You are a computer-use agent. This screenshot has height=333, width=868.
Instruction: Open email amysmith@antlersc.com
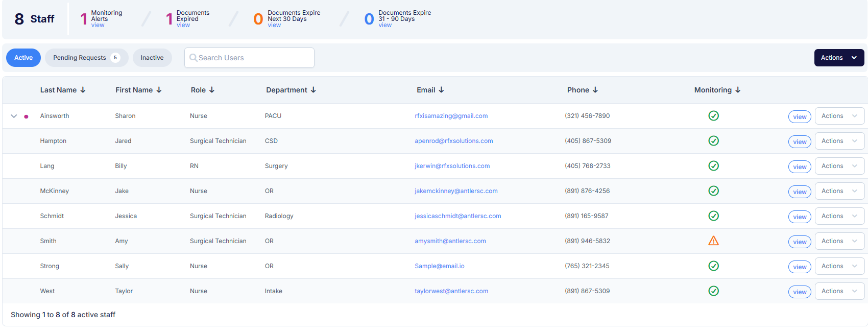tap(450, 241)
